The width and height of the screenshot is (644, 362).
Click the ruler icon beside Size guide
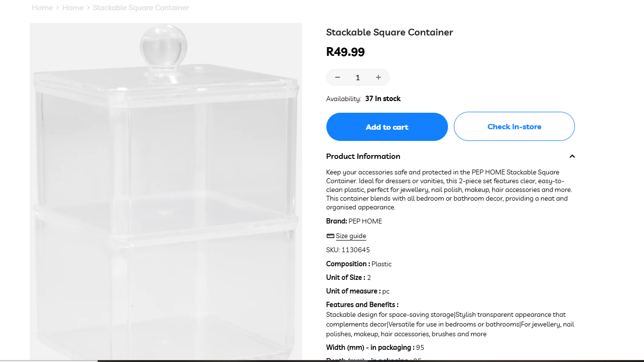pos(330,236)
